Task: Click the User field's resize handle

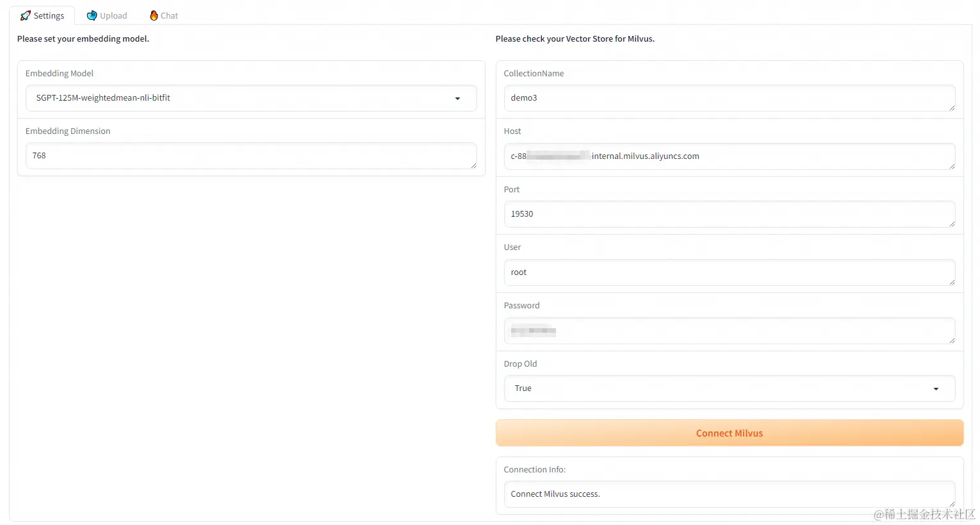Action: (x=952, y=282)
